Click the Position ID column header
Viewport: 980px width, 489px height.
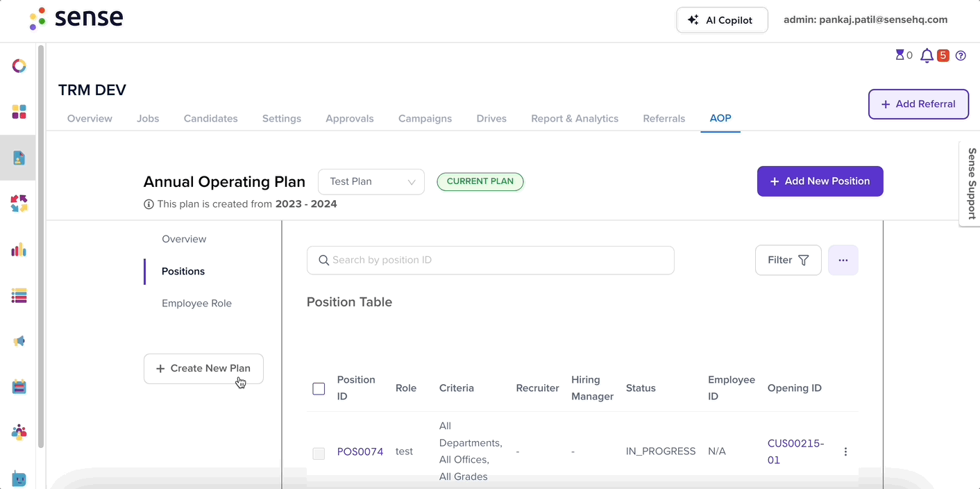pyautogui.click(x=356, y=388)
